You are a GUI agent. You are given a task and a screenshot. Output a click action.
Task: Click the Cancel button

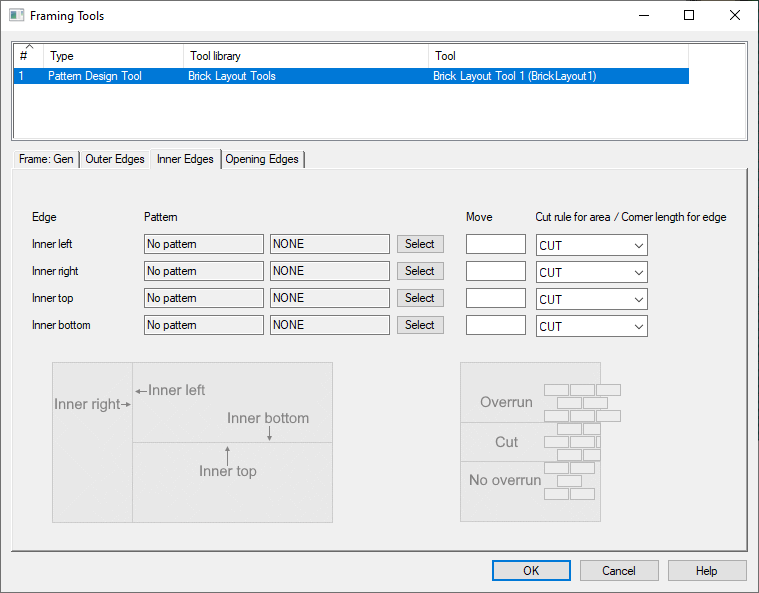[619, 570]
